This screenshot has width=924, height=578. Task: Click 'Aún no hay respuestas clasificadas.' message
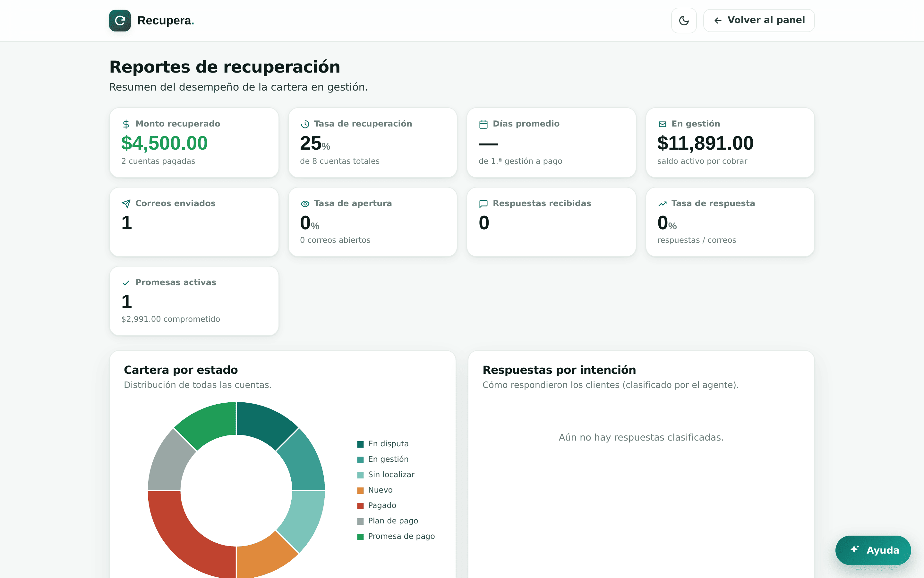tap(641, 437)
